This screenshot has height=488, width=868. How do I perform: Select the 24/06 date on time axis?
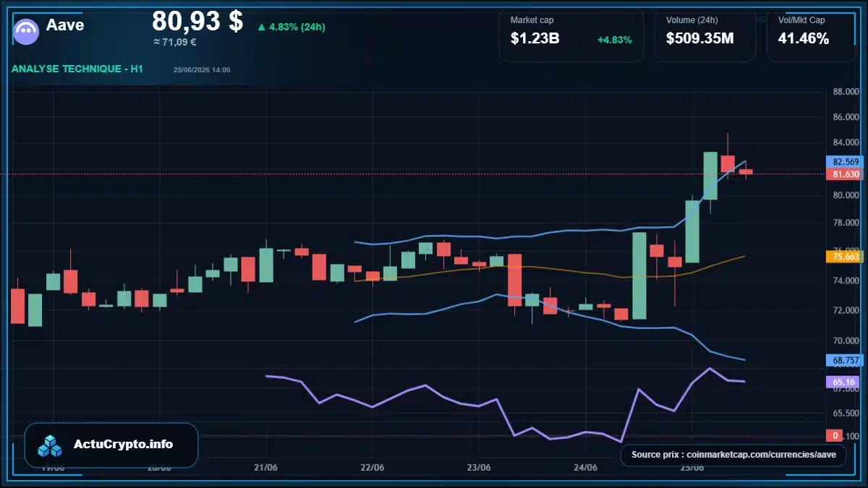pos(585,467)
